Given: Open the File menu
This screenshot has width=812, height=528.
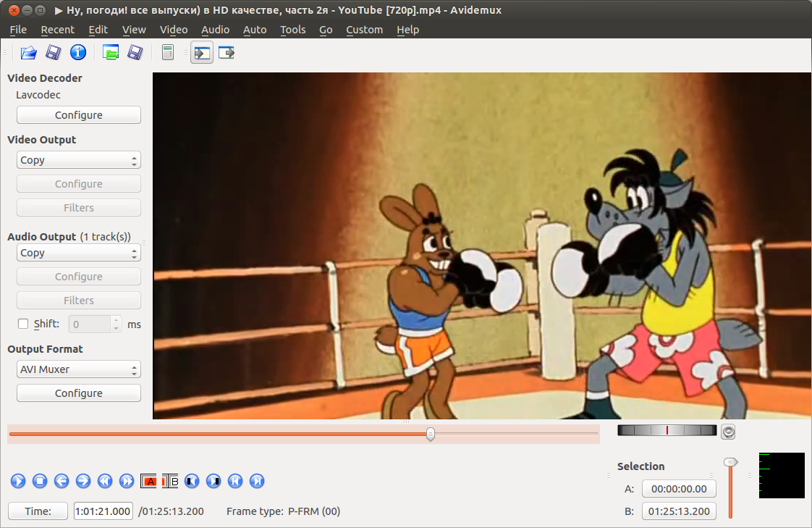Looking at the screenshot, I should [18, 30].
